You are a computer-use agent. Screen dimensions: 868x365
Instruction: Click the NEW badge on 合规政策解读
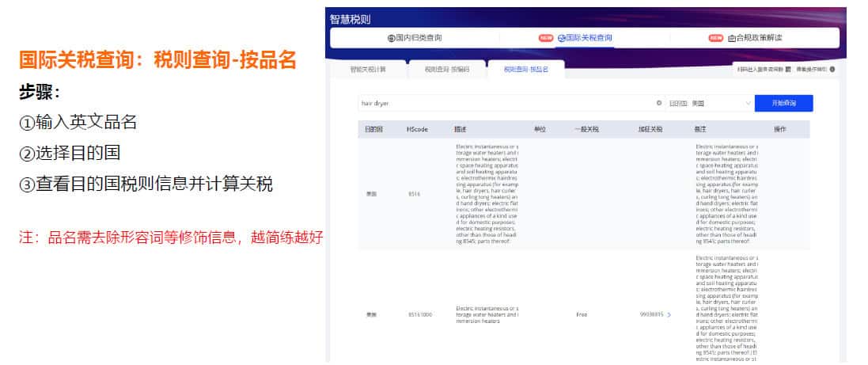(x=715, y=38)
